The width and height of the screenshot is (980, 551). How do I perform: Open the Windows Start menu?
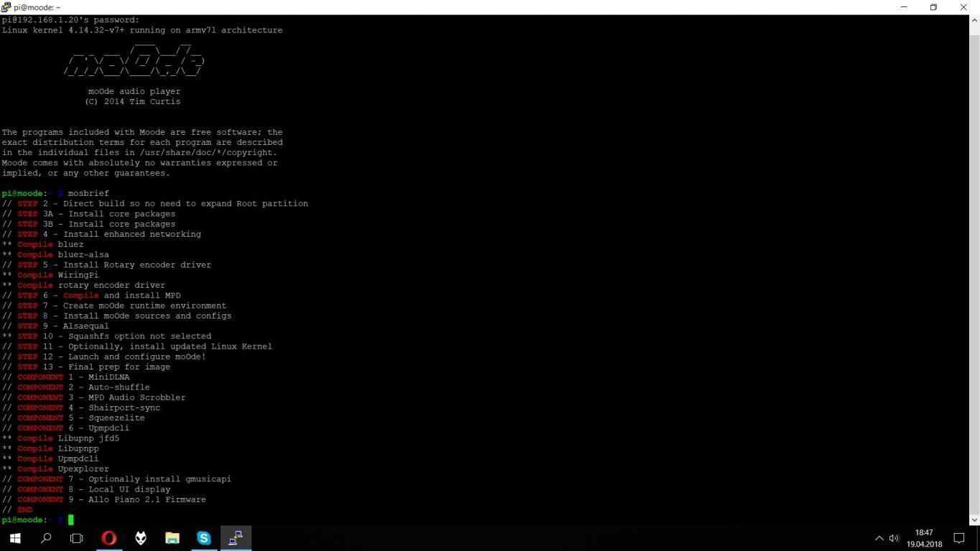(14, 537)
